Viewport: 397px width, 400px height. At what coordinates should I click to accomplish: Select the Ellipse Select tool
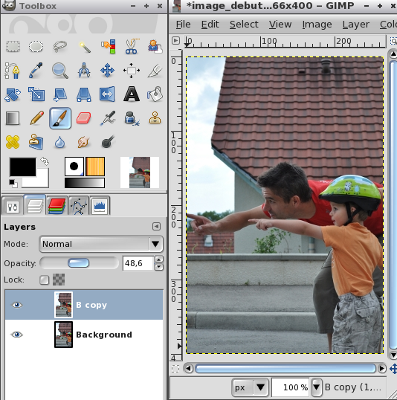click(x=36, y=47)
